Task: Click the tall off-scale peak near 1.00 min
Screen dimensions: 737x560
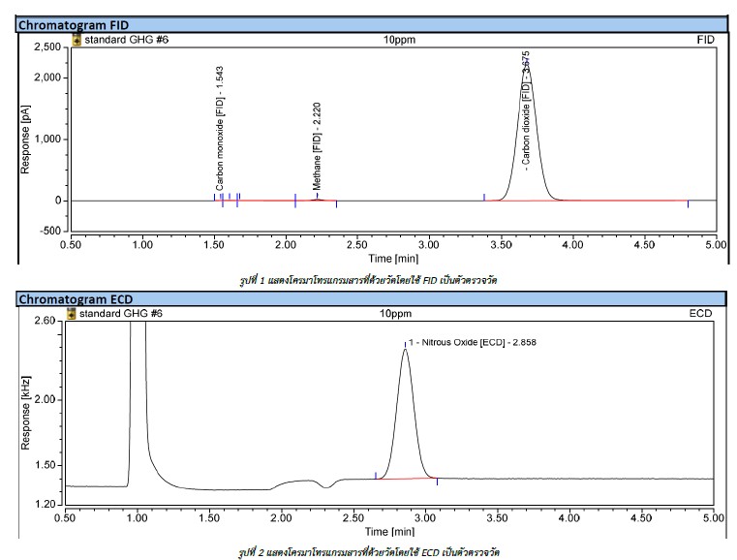Action: [x=138, y=388]
